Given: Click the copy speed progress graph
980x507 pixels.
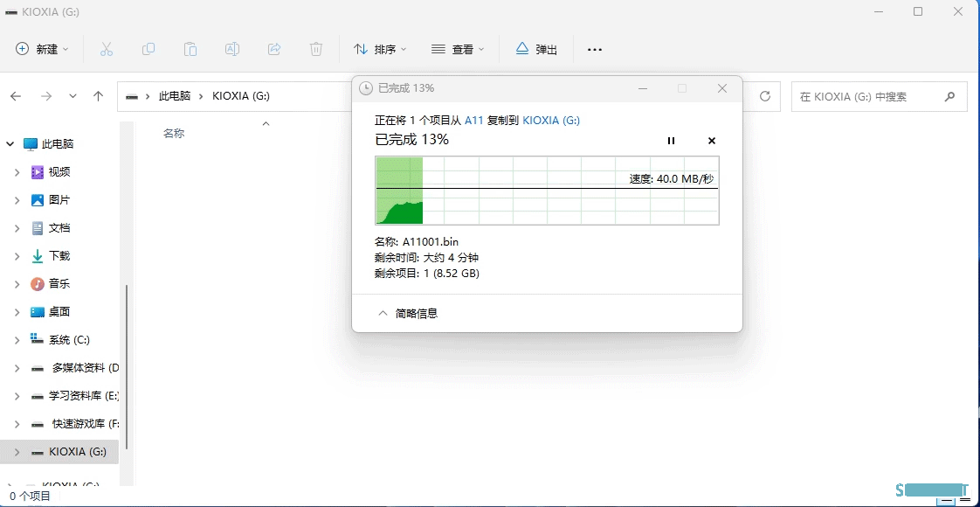Looking at the screenshot, I should [547, 191].
